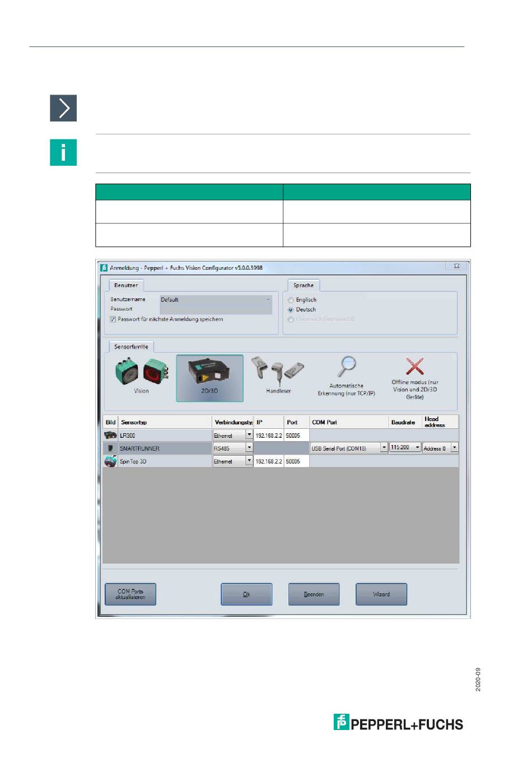
Task: Click the SMARTRUNNER sensor thumbnail
Action: click(x=110, y=448)
